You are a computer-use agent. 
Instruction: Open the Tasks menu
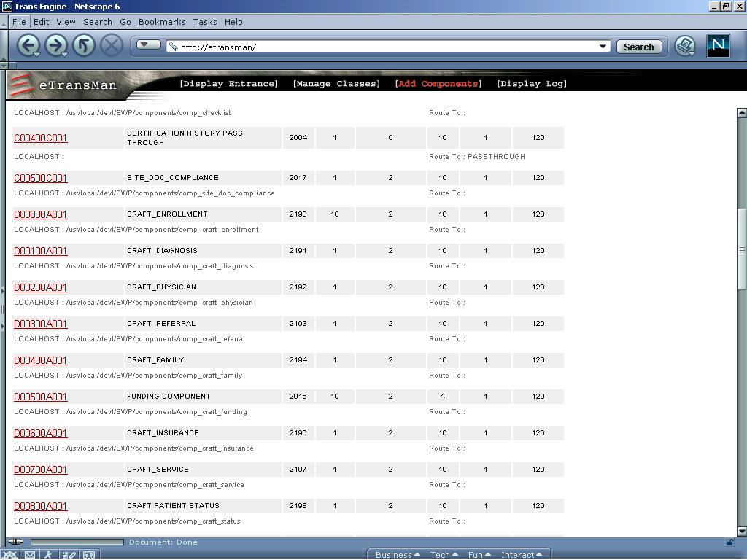coord(205,22)
